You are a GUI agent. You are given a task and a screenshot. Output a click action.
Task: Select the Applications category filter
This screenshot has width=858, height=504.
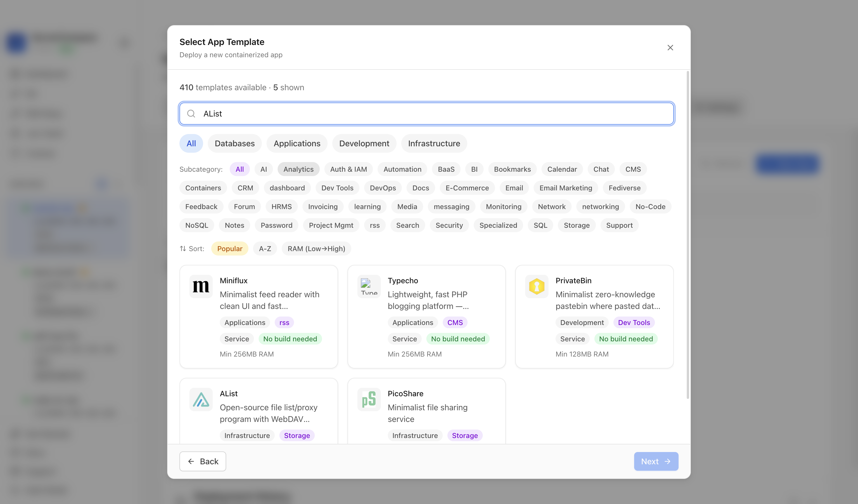[x=297, y=144]
